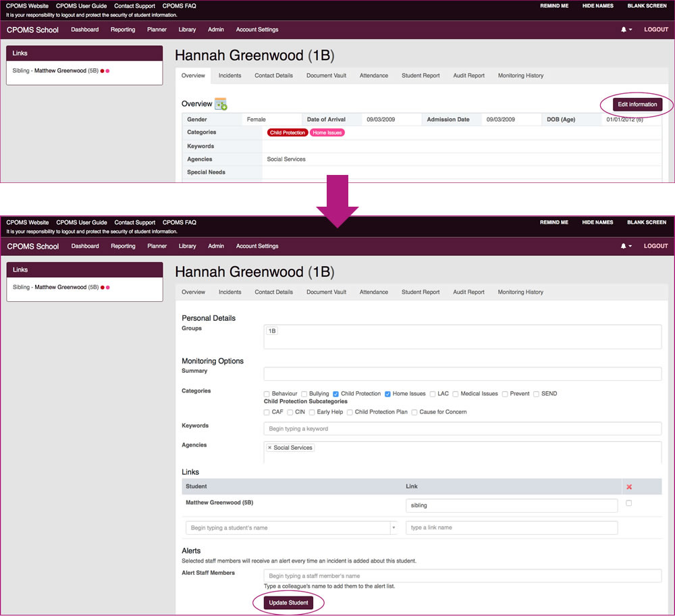This screenshot has height=616, width=675.
Task: Click the Contact Support link on the edit form page
Action: [x=135, y=223]
